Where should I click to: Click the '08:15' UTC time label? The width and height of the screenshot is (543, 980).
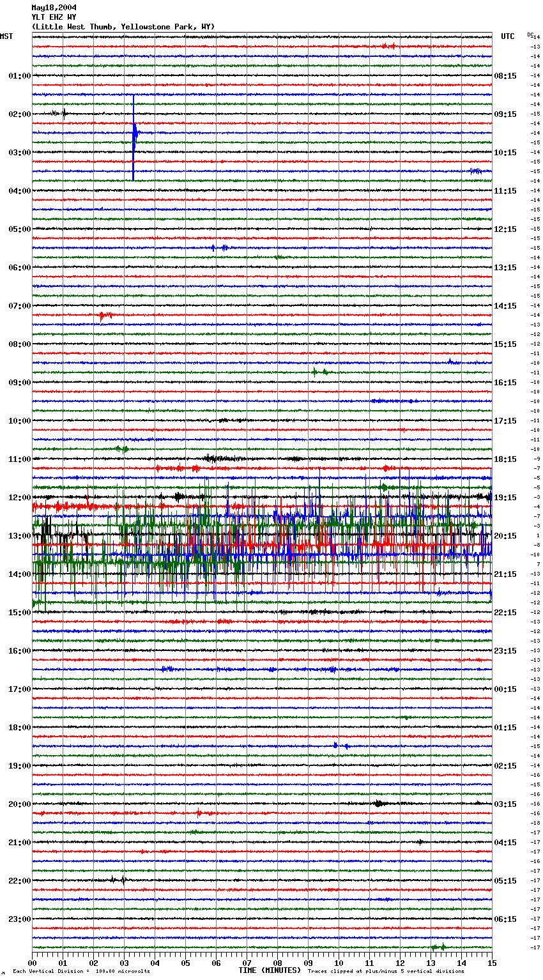[x=505, y=76]
